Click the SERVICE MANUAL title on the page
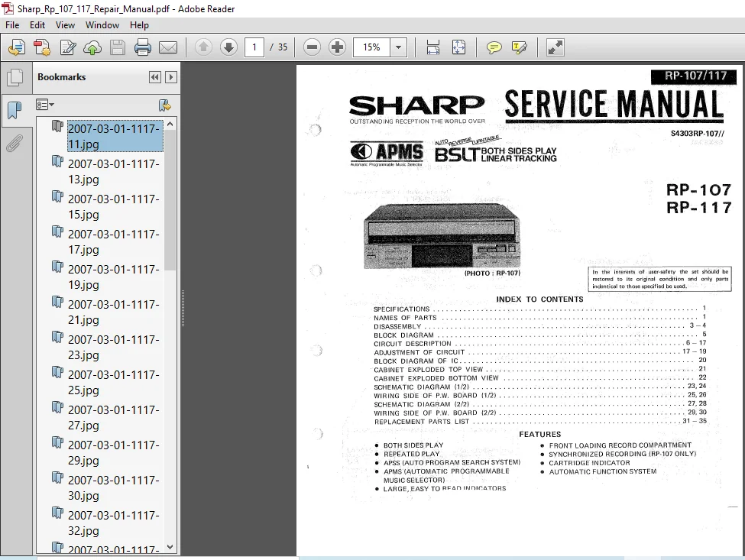The height and width of the screenshot is (560, 745). 614,104
